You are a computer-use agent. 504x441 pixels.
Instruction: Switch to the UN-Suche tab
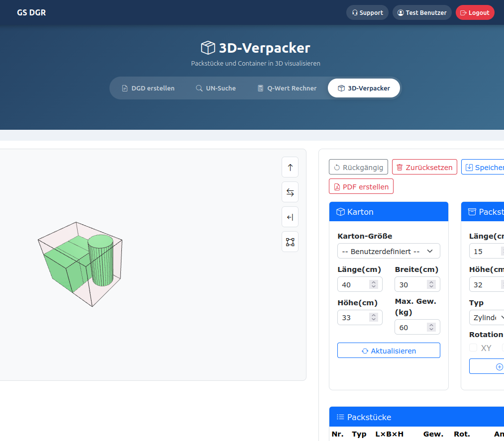pos(216,88)
